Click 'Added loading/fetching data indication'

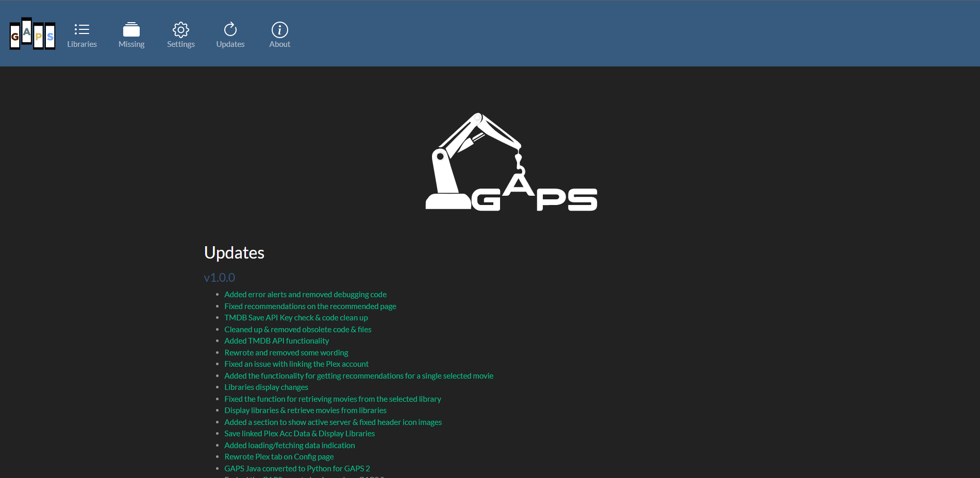pyautogui.click(x=289, y=445)
